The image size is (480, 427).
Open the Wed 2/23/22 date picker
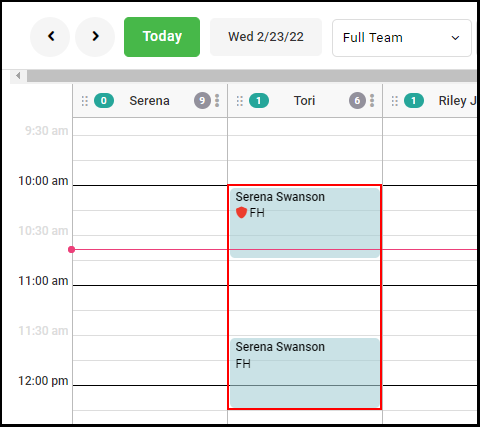coord(266,37)
